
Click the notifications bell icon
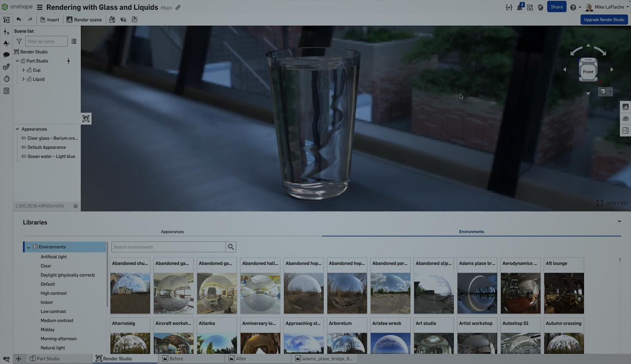519,7
